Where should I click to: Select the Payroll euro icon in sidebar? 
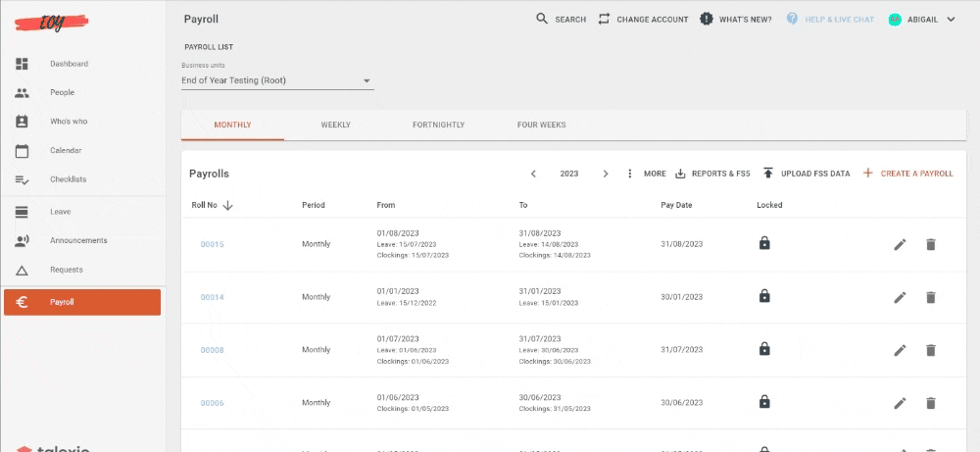tap(22, 302)
